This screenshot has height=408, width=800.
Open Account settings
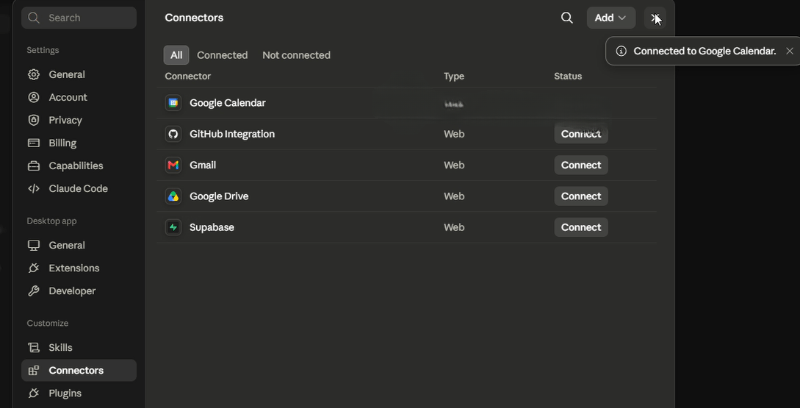[79, 97]
